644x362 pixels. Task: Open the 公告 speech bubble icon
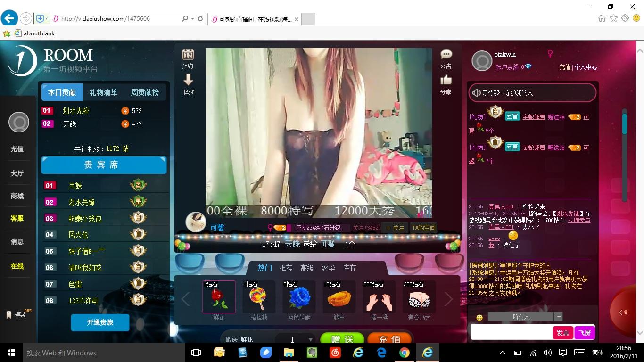click(446, 54)
